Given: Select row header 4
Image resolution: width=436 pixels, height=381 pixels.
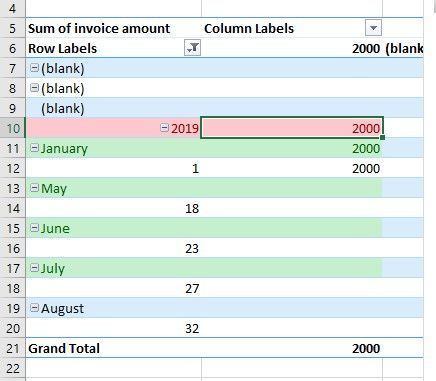Looking at the screenshot, I should [12, 8].
